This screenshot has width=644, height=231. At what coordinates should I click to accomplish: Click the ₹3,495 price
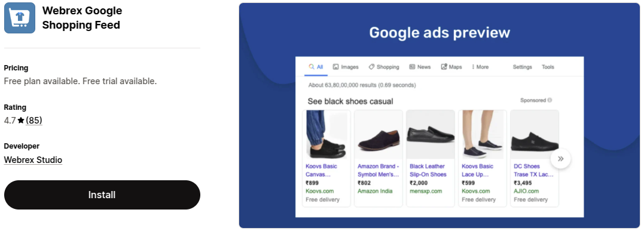[523, 183]
